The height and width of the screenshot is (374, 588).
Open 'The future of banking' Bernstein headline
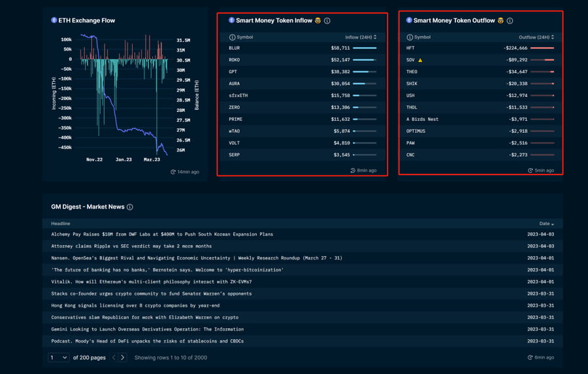pos(167,270)
